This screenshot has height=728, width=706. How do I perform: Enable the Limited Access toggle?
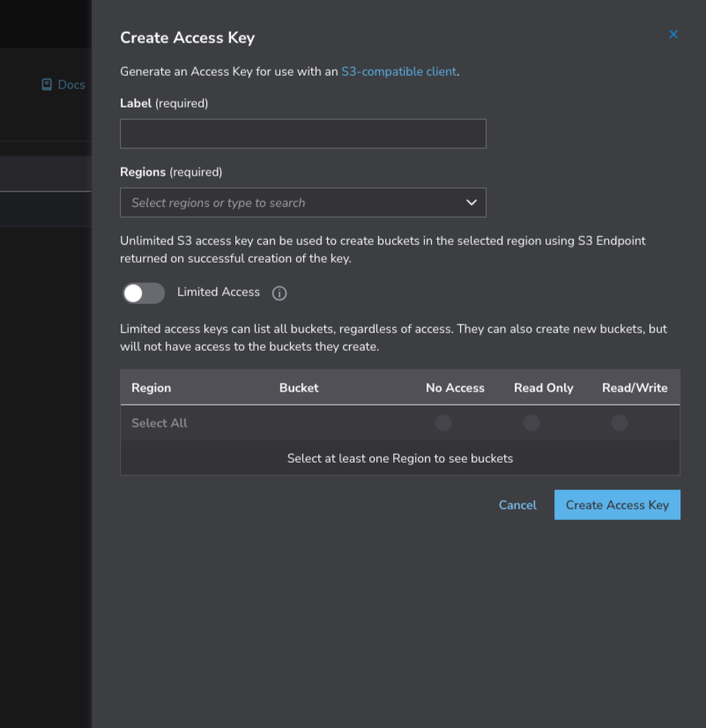pos(144,293)
